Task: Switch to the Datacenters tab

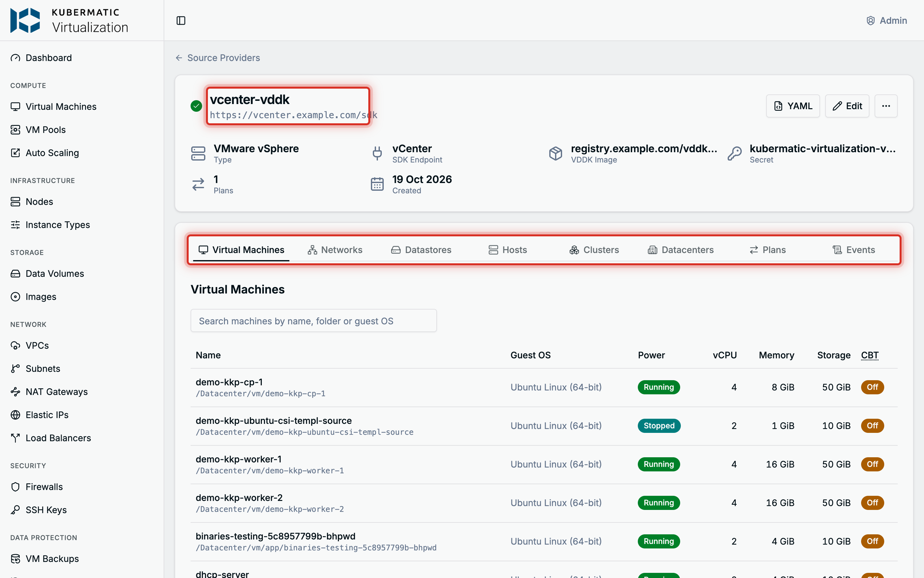Action: [x=681, y=250]
